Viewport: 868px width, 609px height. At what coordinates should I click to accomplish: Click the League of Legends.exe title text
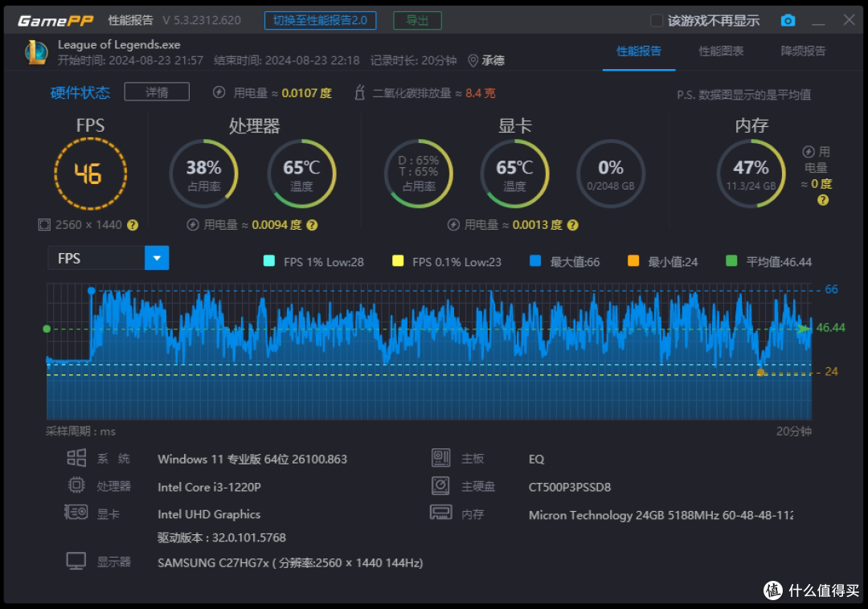(x=119, y=45)
